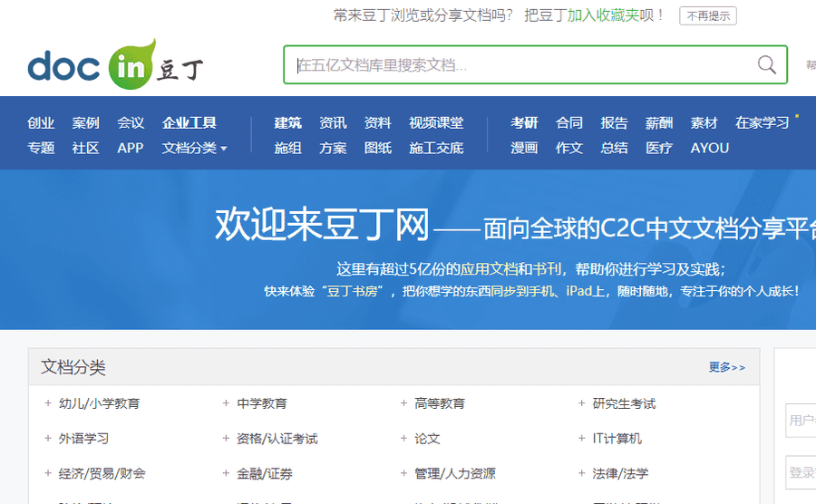The image size is (816, 504).
Task: Open the APP navigation link
Action: click(131, 149)
